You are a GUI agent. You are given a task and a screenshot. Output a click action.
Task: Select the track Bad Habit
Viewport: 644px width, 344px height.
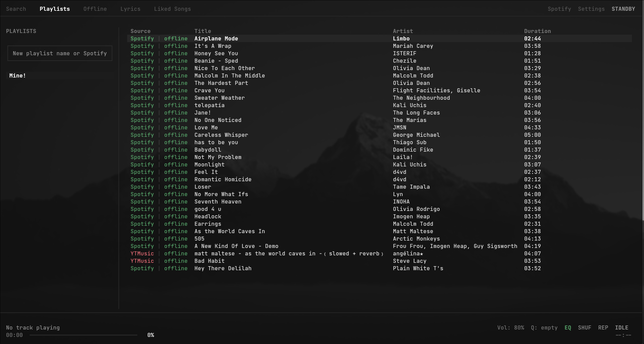click(380, 261)
